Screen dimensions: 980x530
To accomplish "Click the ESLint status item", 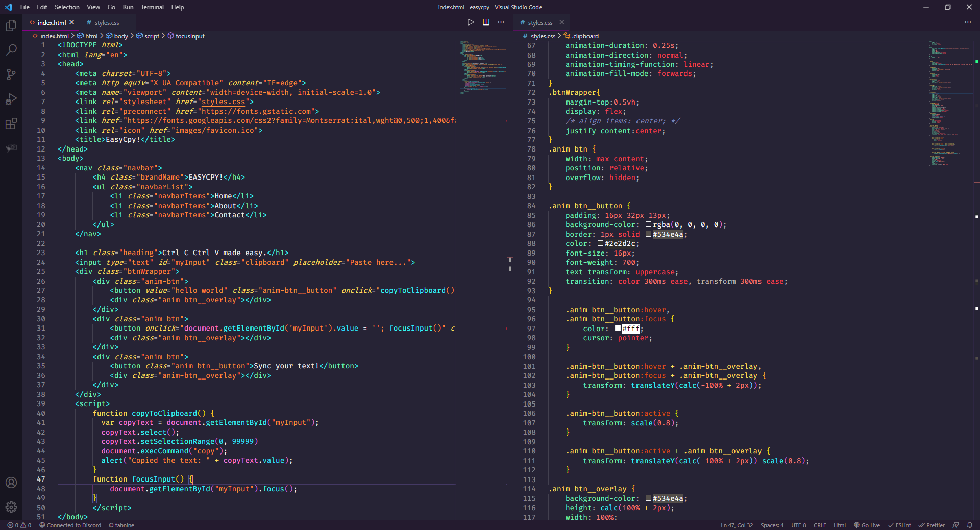I will point(899,525).
